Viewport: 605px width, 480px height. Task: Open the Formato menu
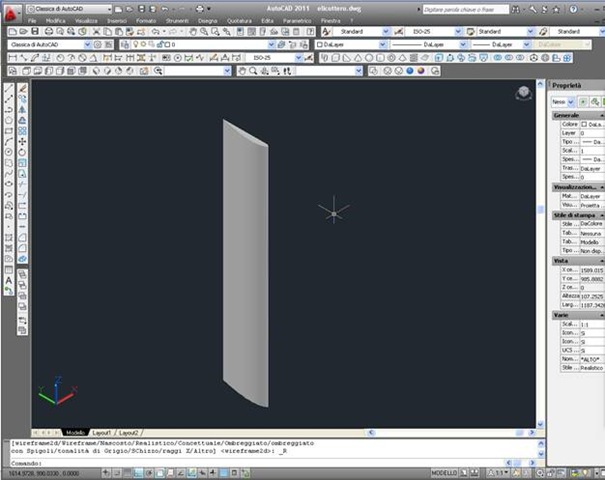pos(146,21)
